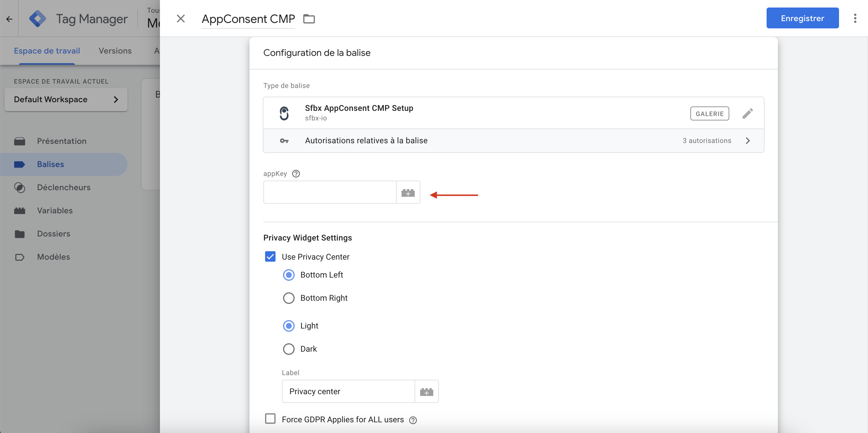This screenshot has width=868, height=433.
Task: Uncheck Use Privacy Center
Action: (x=270, y=256)
